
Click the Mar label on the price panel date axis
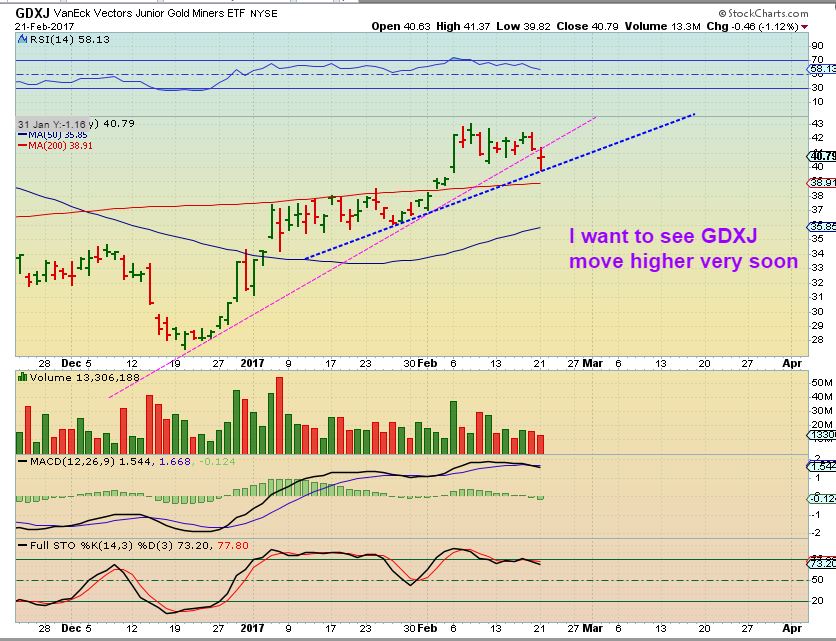point(592,363)
